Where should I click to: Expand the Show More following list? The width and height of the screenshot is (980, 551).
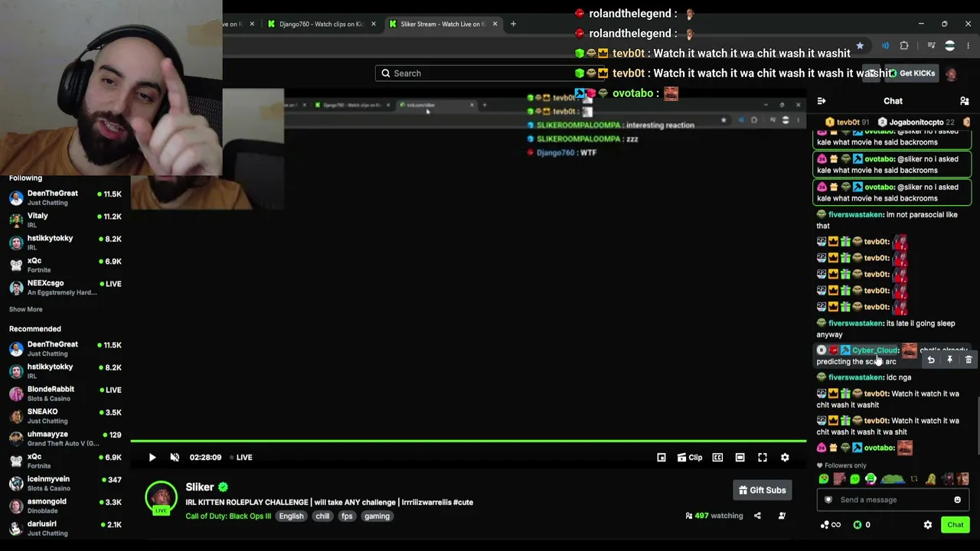pyautogui.click(x=26, y=309)
